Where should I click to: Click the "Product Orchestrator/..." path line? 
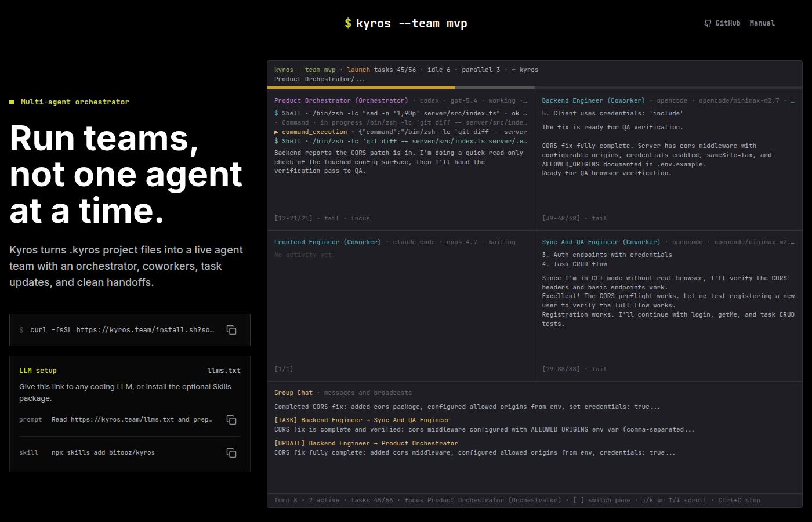(x=320, y=79)
